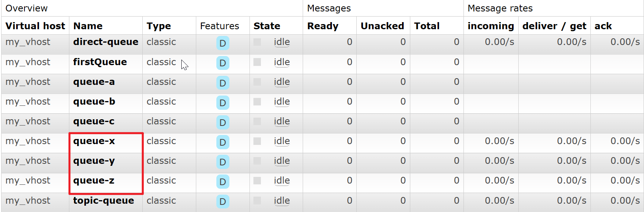Sort by Ready messages column

point(323,26)
